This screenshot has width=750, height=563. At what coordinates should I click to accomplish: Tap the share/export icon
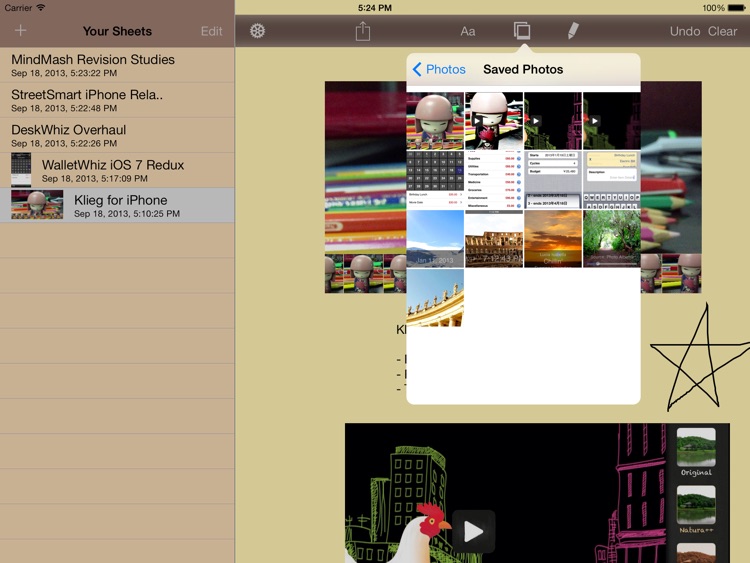[x=363, y=31]
